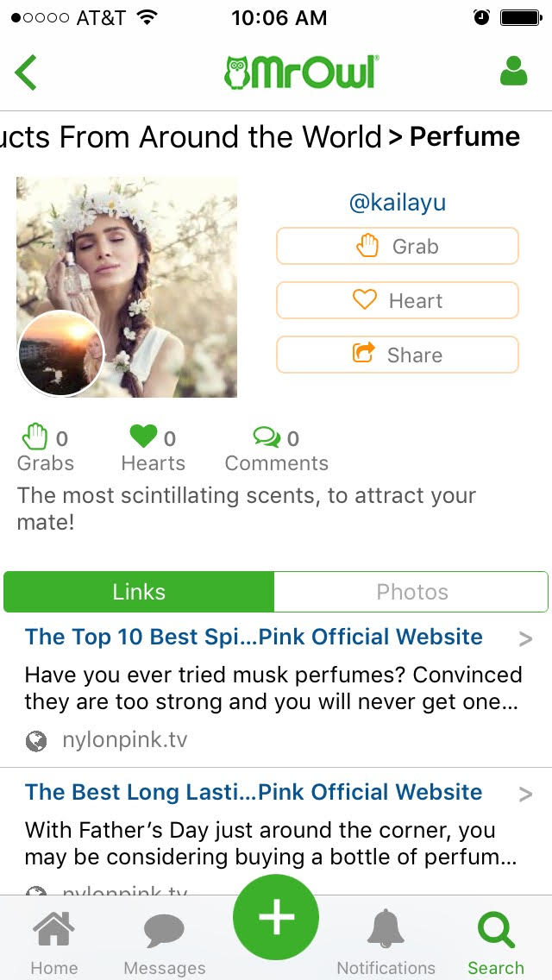552x980 pixels.
Task: Tap the Grab button
Action: [x=397, y=246]
